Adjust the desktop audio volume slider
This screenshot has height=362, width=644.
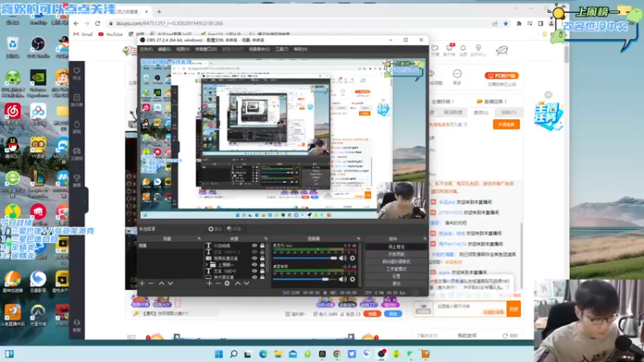305,279
